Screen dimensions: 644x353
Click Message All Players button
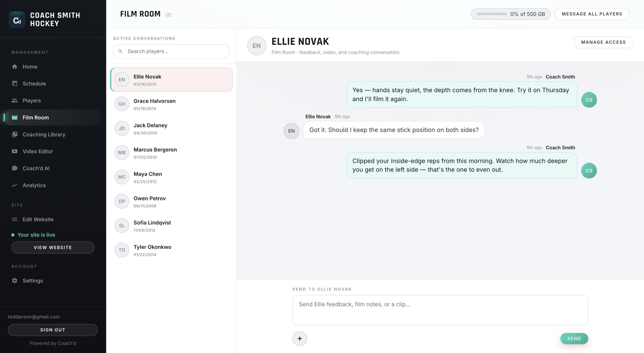[x=592, y=14]
